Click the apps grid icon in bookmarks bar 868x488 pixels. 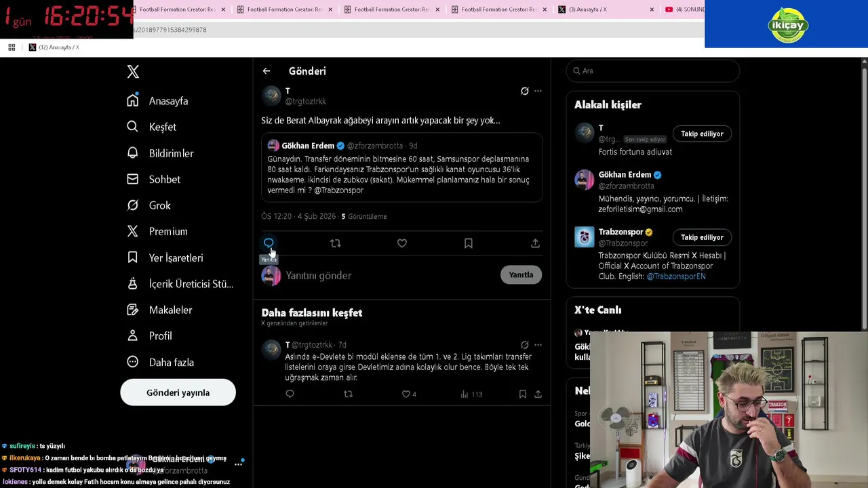coord(12,47)
